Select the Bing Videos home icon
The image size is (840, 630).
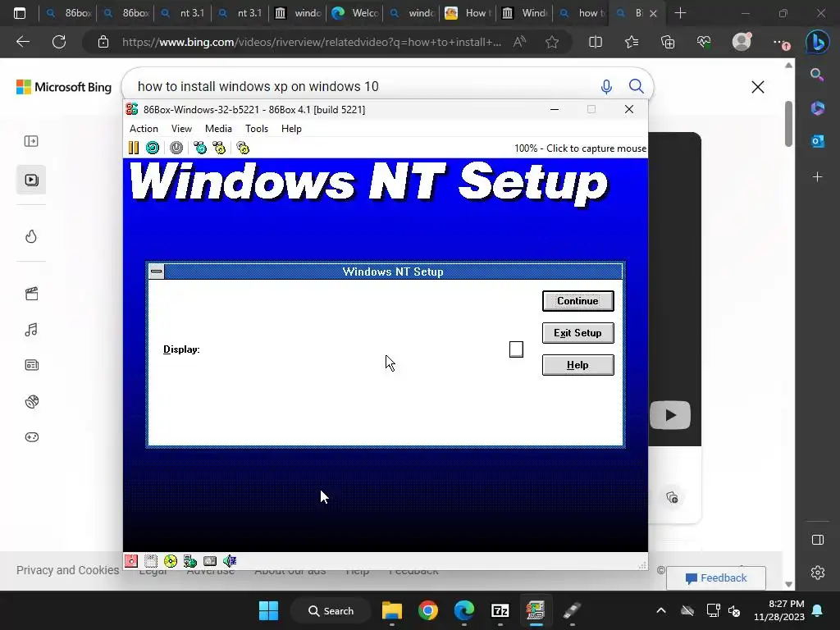[32, 180]
